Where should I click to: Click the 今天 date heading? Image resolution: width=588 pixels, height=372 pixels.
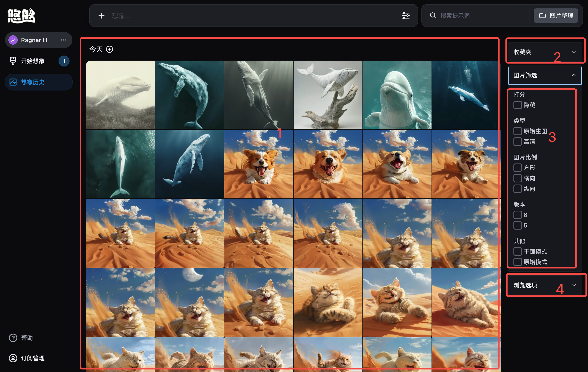(x=96, y=49)
